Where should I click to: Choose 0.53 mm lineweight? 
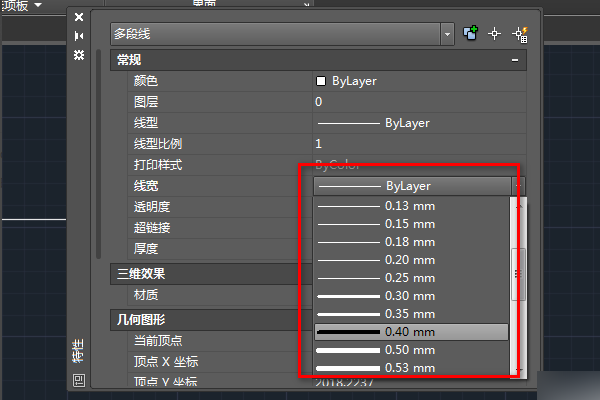[411, 368]
